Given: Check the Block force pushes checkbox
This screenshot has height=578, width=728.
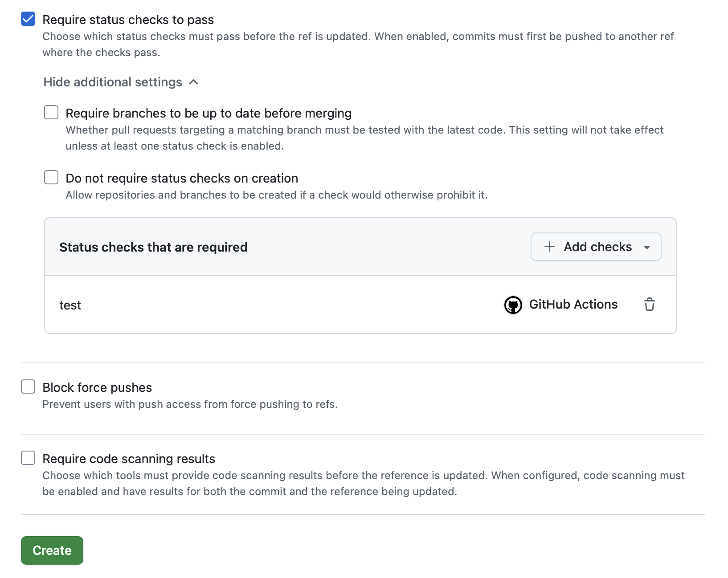Looking at the screenshot, I should 28,387.
